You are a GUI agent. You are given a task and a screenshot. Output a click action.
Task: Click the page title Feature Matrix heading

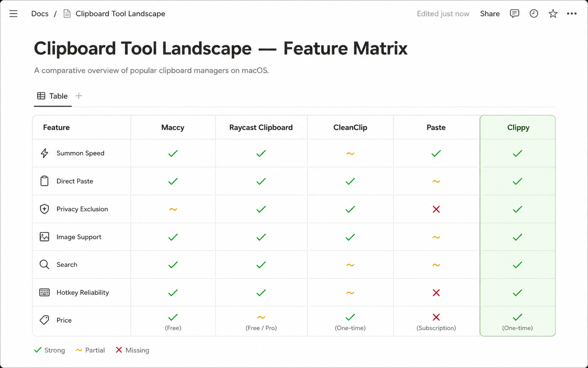tap(221, 48)
